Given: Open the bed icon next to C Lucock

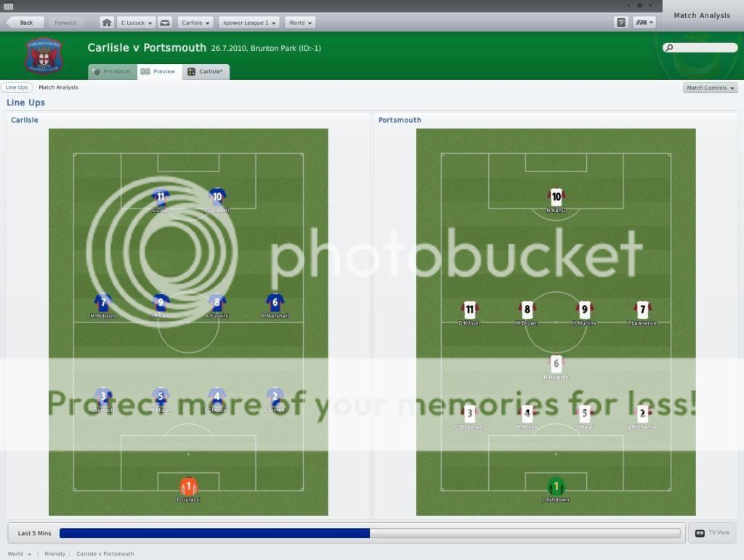Looking at the screenshot, I should [165, 23].
